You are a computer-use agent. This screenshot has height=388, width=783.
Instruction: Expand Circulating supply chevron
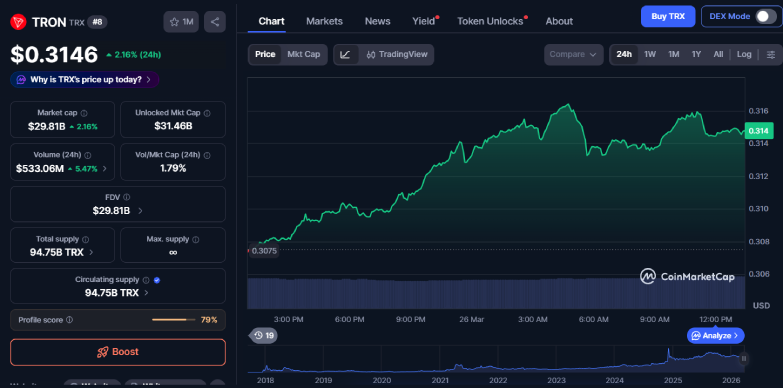coord(146,293)
